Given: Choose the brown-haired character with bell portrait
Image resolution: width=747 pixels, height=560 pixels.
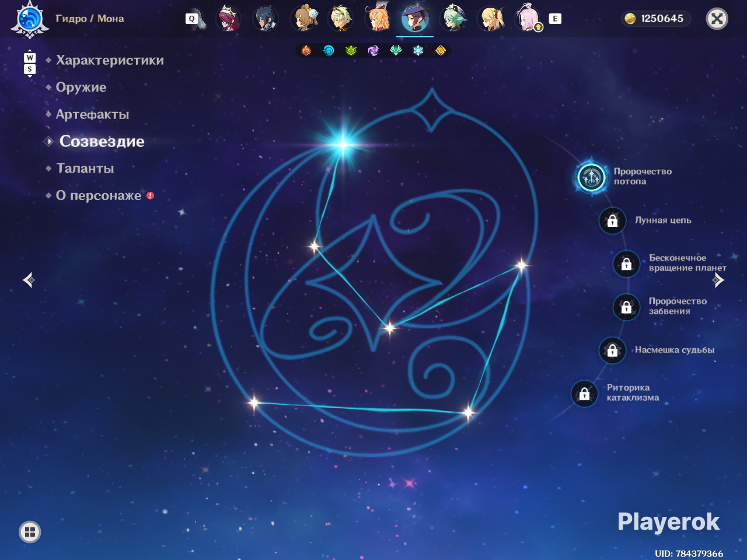Looking at the screenshot, I should 303,18.
